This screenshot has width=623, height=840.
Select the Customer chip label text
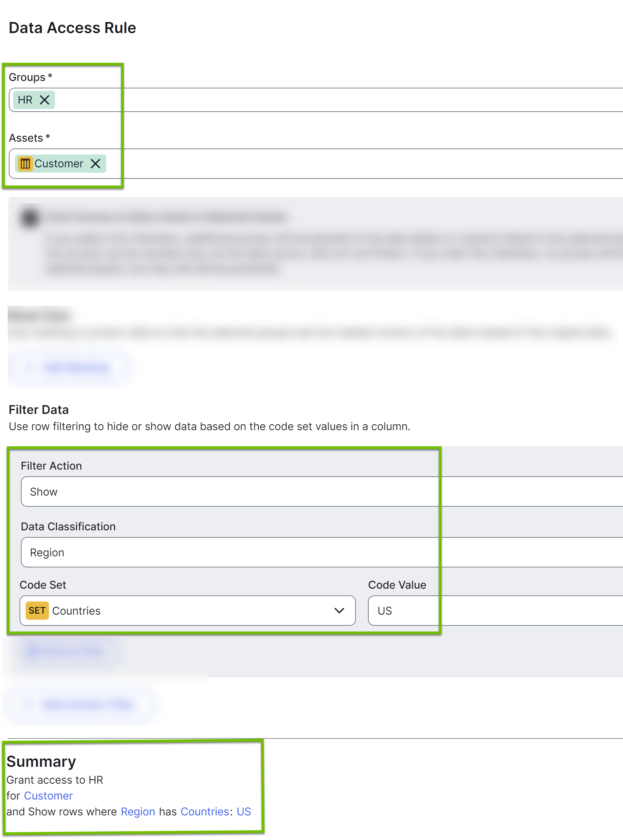click(59, 164)
